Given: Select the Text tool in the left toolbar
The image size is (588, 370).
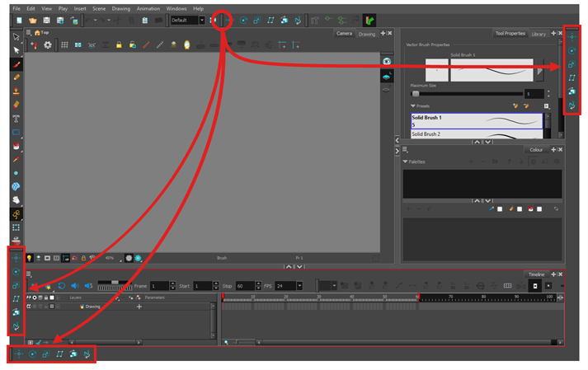Looking at the screenshot, I should click(16, 118).
